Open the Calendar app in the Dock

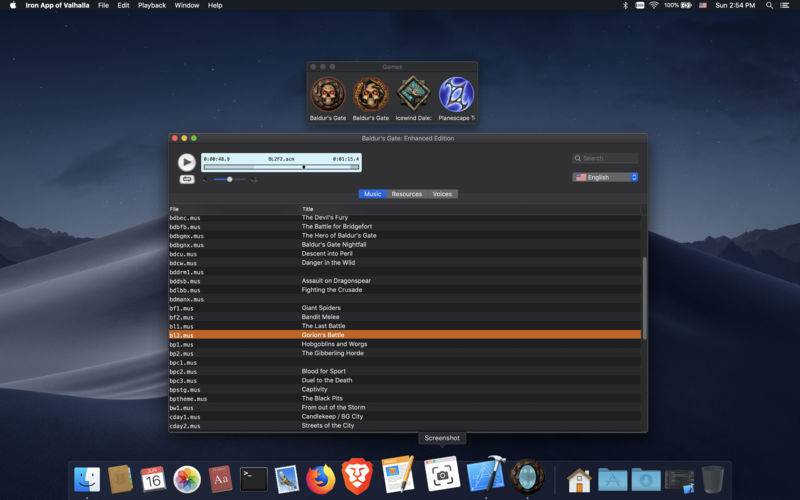tap(153, 479)
